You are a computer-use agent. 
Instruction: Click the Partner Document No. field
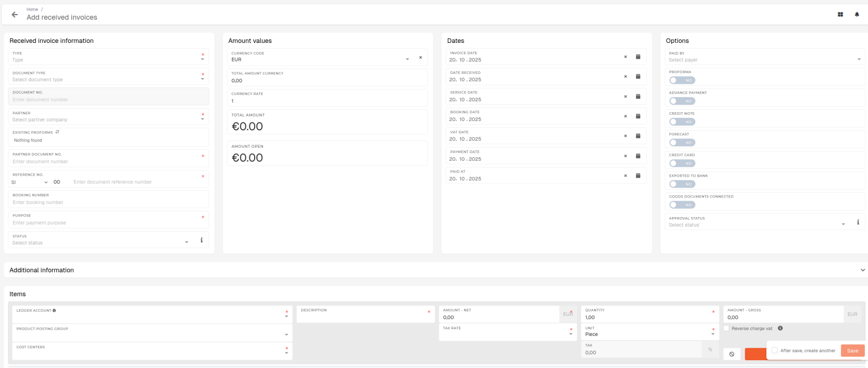103,161
